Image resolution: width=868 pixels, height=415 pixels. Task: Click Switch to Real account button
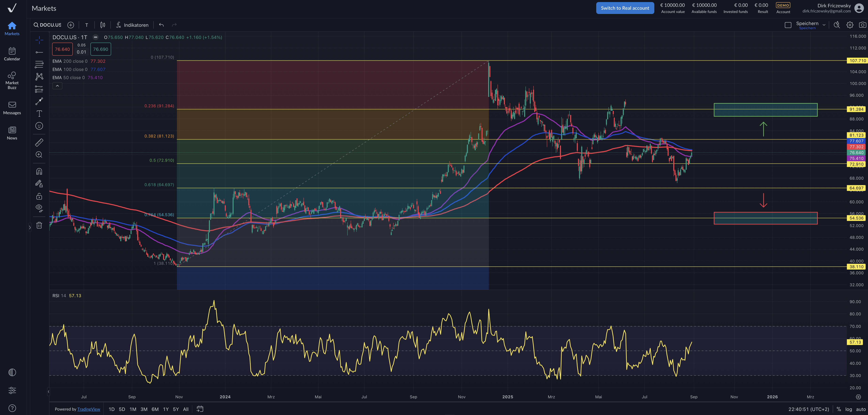point(625,8)
